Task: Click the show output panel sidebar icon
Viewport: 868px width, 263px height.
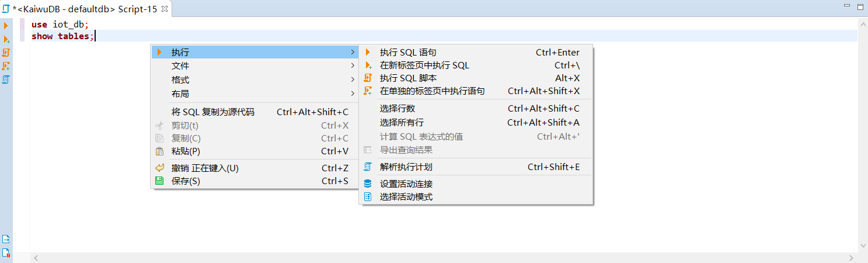Action: point(6,239)
